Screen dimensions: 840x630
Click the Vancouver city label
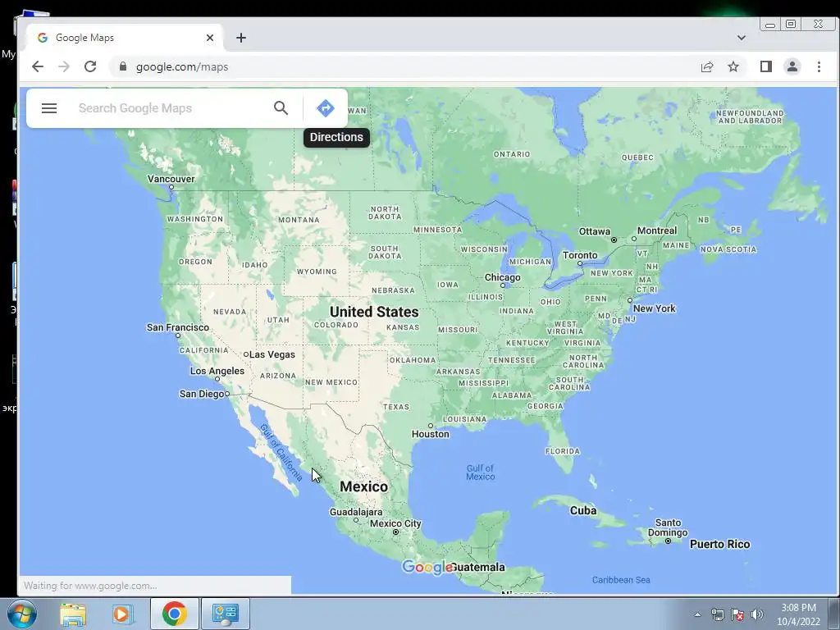pyautogui.click(x=171, y=180)
